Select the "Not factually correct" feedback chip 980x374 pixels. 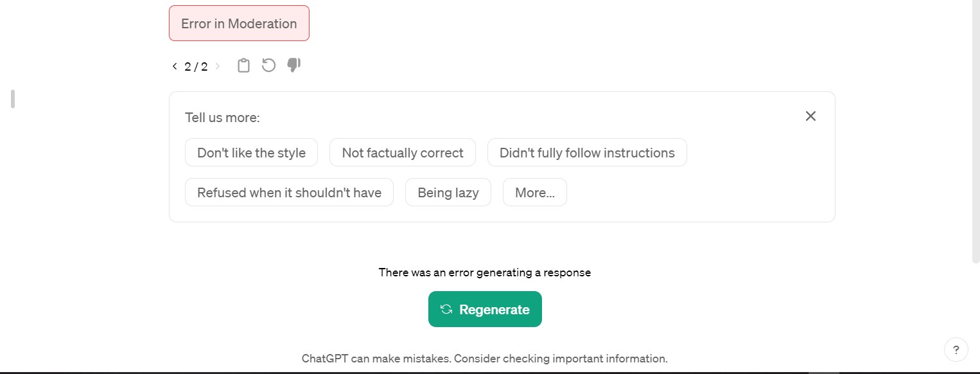tap(403, 152)
